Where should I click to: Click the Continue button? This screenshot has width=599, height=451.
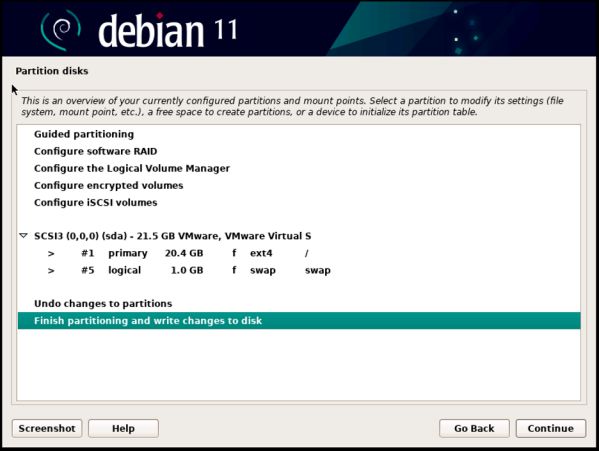coord(550,428)
